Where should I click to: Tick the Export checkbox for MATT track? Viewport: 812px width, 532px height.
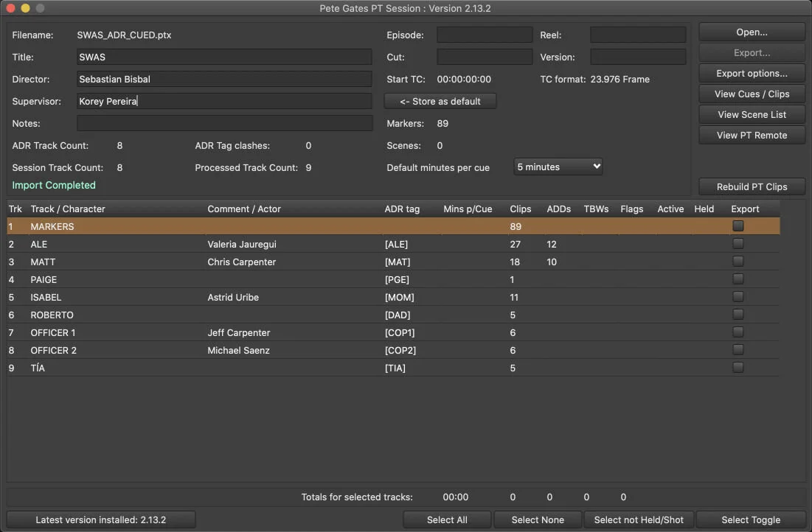738,262
